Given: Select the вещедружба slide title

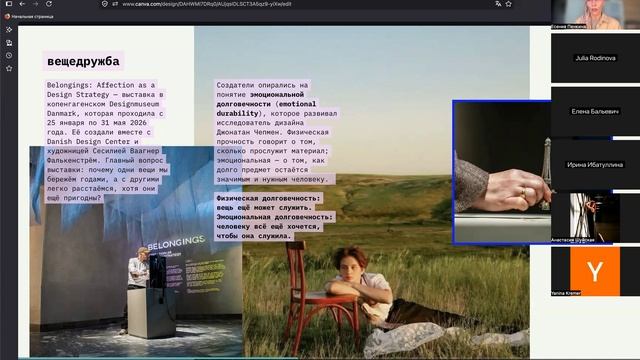Looking at the screenshot, I should (83, 61).
